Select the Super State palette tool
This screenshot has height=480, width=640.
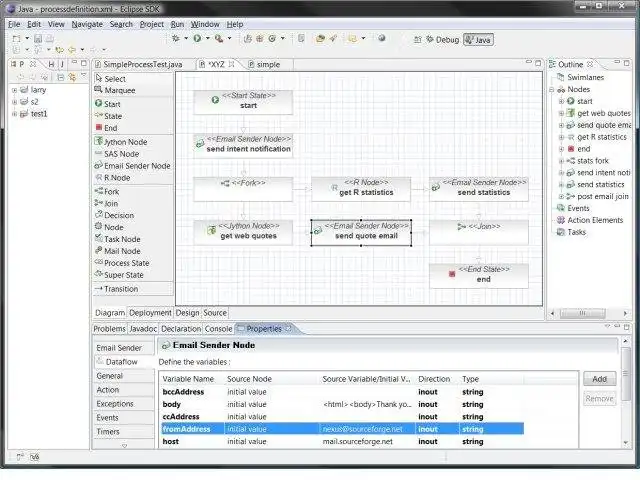coord(119,275)
